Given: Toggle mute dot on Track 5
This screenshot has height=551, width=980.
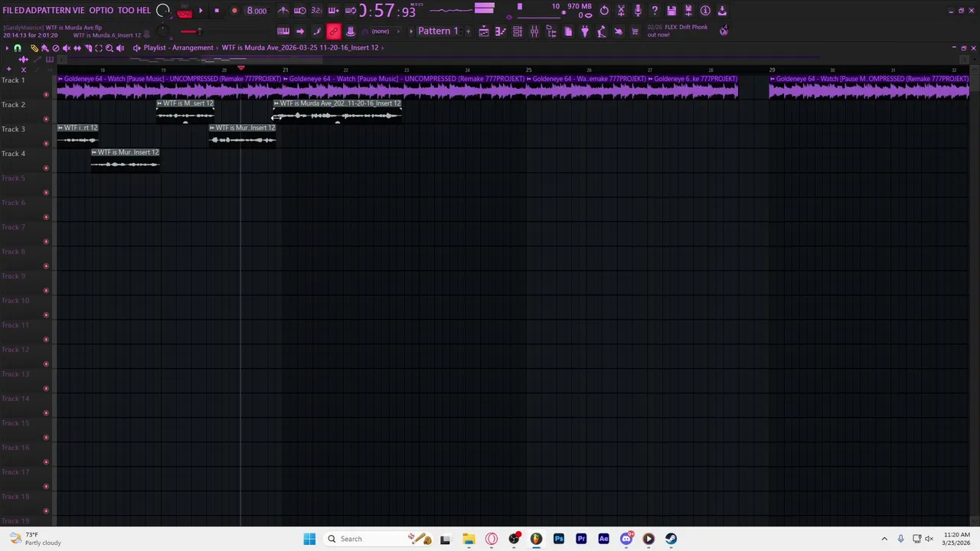Looking at the screenshot, I should point(46,193).
